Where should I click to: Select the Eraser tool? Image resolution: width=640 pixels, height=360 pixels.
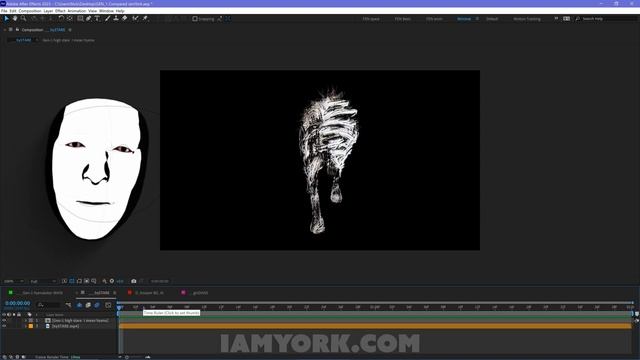pos(124,18)
